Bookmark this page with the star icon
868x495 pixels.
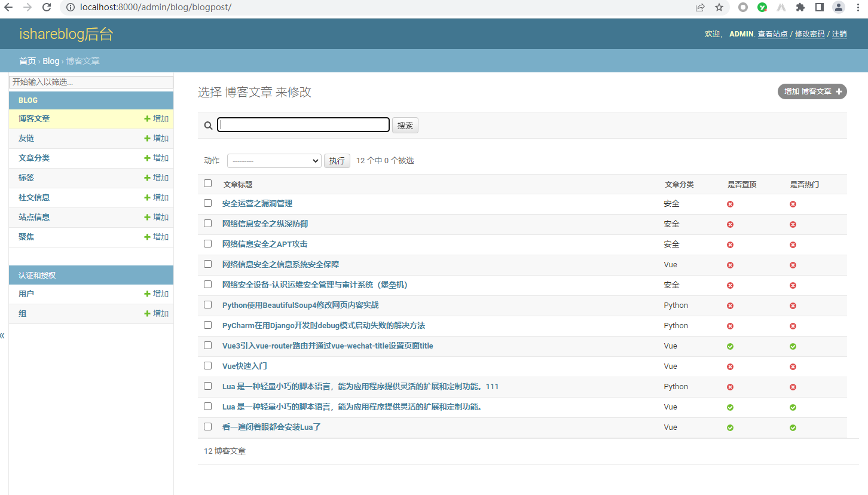point(719,8)
